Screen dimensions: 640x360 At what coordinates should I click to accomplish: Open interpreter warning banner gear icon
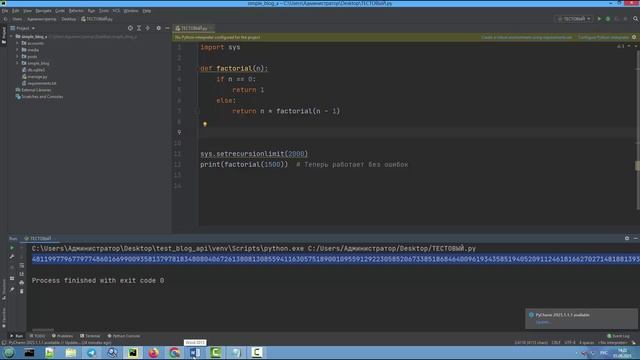tap(634, 37)
